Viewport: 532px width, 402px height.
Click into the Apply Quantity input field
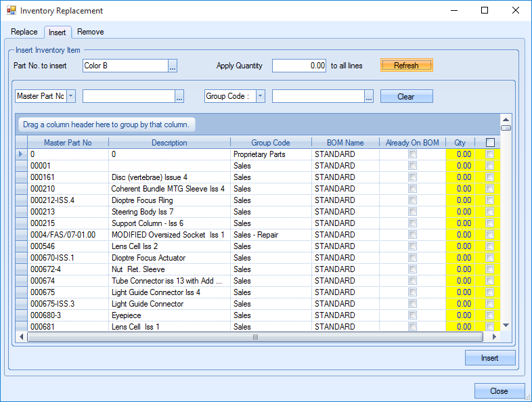(300, 66)
